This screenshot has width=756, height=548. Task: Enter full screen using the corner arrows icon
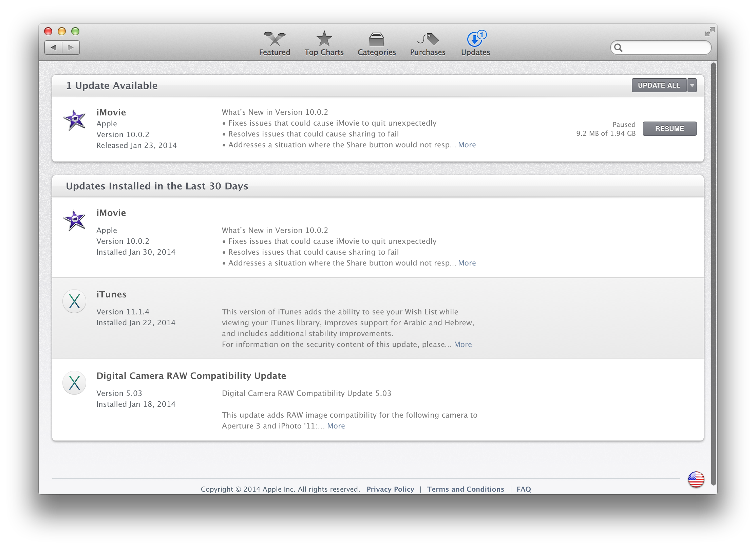pyautogui.click(x=709, y=32)
